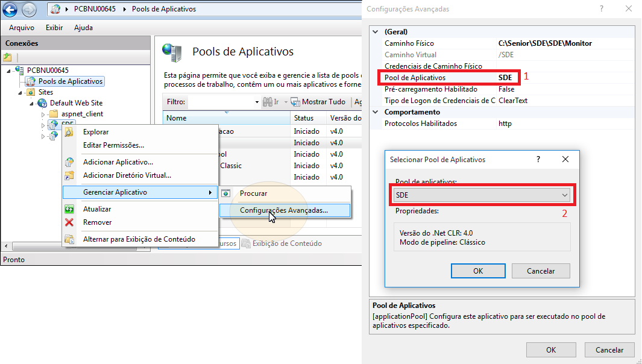The height and width of the screenshot is (364, 642).
Task: Click the Default Web Site globe icon
Action: [x=42, y=103]
